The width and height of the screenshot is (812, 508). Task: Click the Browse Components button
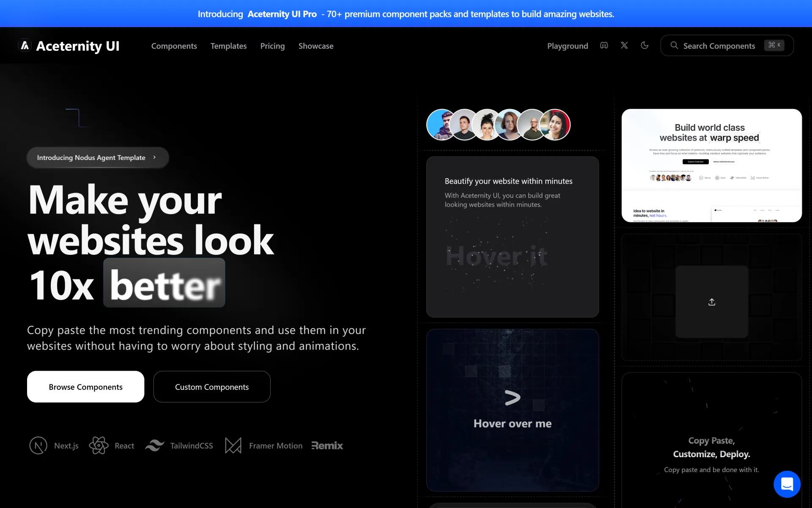click(85, 387)
